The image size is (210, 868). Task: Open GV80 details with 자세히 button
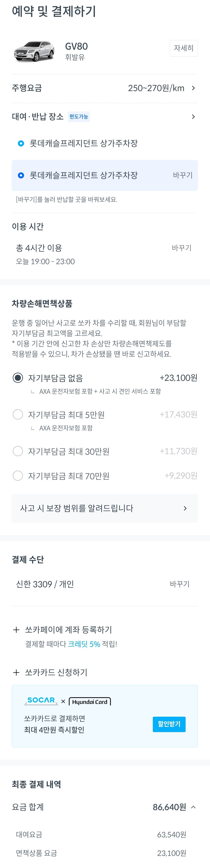(183, 48)
